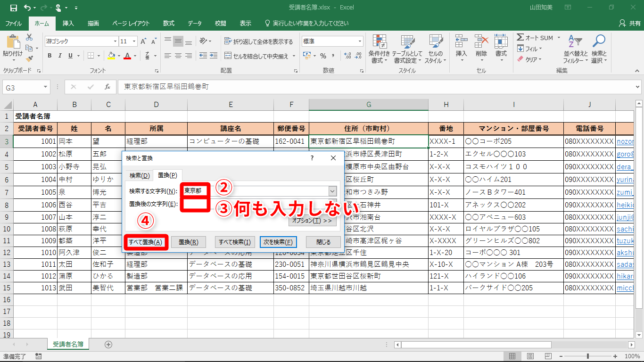Click the increase indent icon

[x=215, y=56]
